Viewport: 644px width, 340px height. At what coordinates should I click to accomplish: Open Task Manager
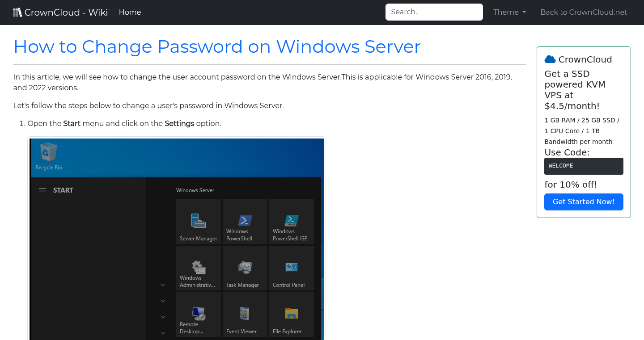245,268
